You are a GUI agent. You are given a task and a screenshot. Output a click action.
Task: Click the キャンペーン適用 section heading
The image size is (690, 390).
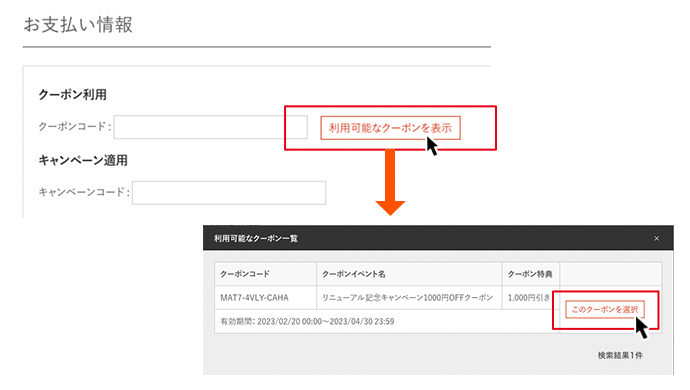(x=83, y=160)
